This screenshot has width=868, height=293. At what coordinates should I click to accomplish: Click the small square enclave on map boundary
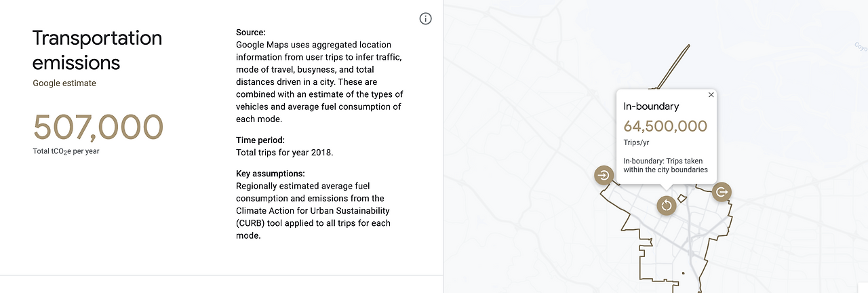pos(682,198)
